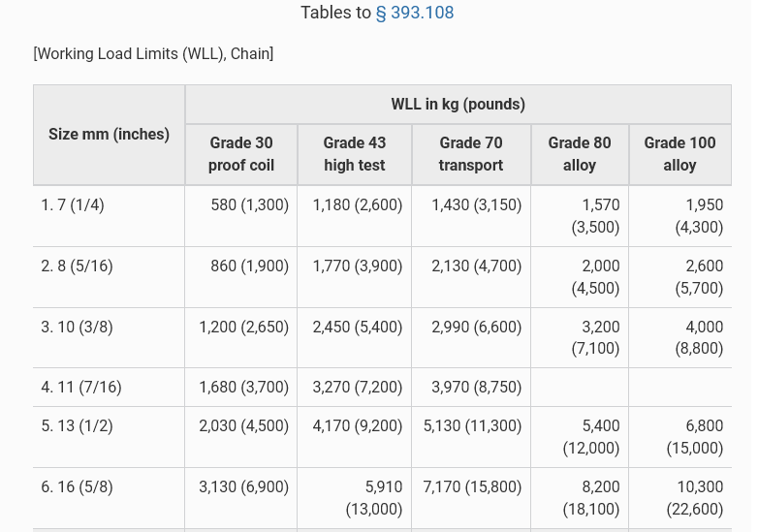Select the Grade 43 high test header
Image resolution: width=758 pixels, height=532 pixels.
click(x=355, y=154)
